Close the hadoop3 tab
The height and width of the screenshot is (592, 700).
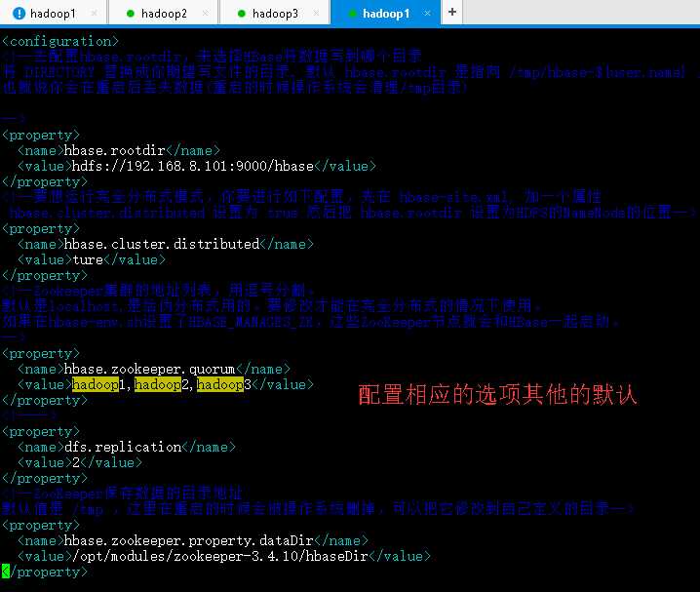tap(317, 14)
